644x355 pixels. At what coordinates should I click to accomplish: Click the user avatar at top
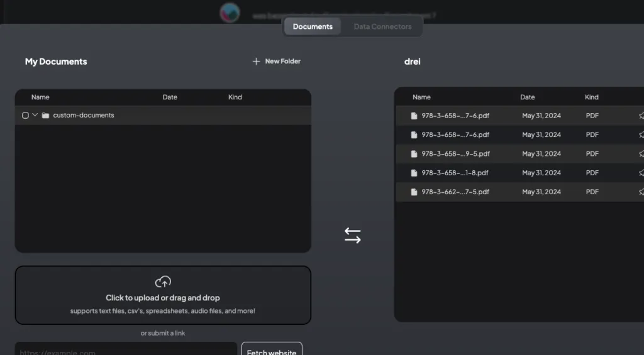pos(230,13)
